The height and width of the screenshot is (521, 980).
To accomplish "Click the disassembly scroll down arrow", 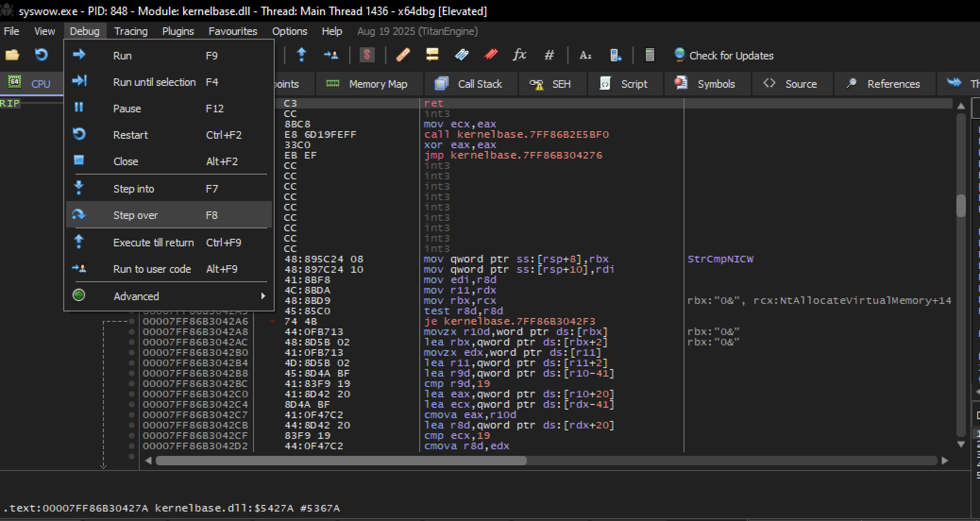I will coord(961,445).
